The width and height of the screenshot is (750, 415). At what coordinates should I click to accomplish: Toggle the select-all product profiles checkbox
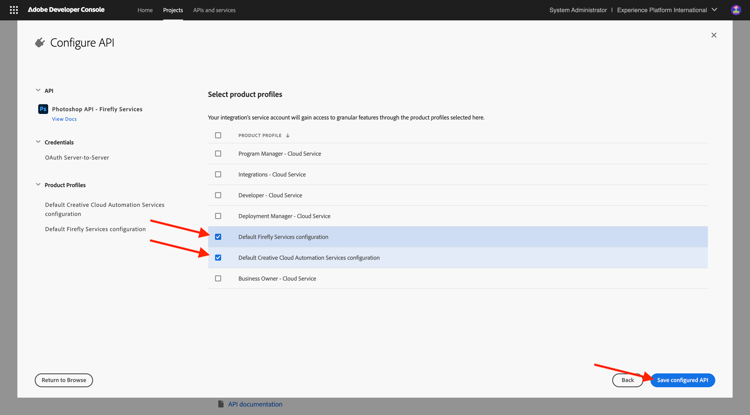218,135
